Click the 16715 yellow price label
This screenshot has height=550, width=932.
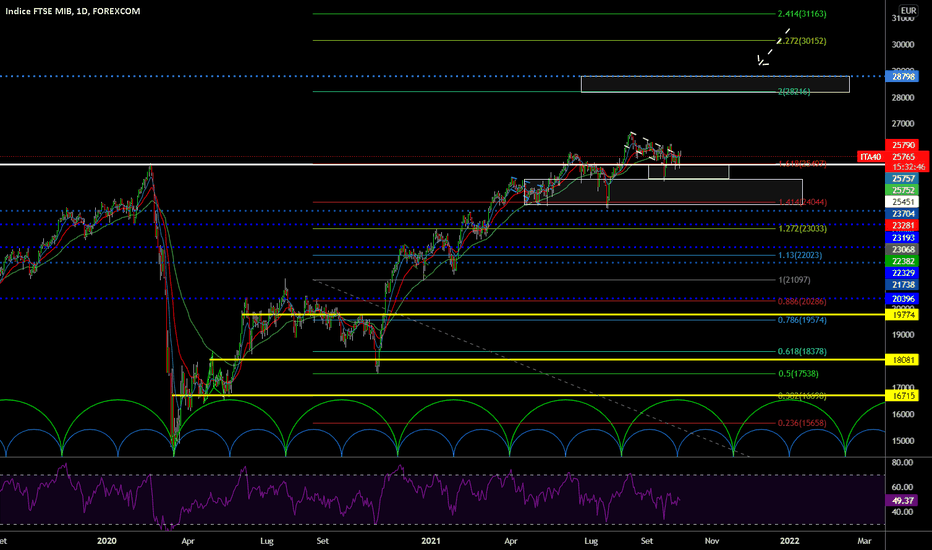point(902,395)
